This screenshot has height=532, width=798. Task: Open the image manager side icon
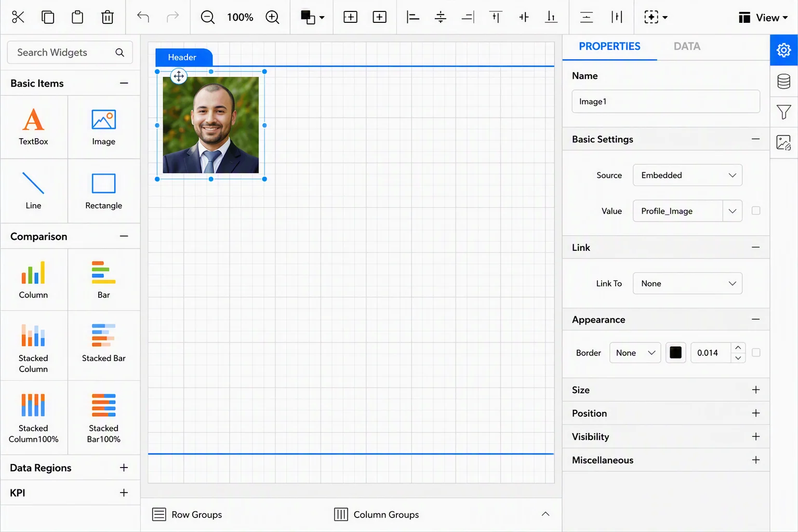pyautogui.click(x=783, y=142)
